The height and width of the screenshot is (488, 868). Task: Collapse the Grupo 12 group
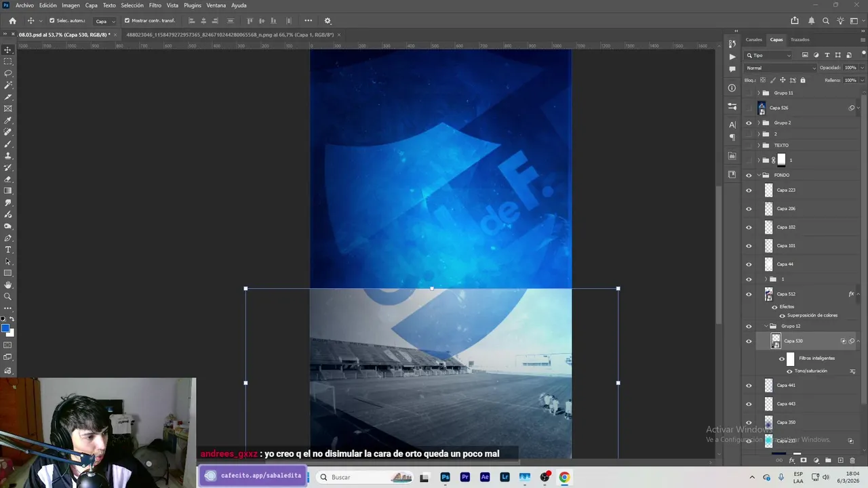[x=766, y=326]
